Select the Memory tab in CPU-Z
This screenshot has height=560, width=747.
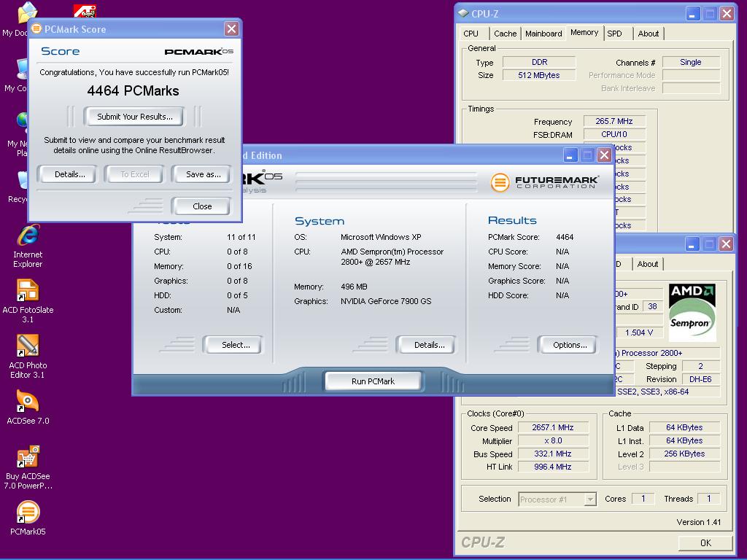[x=584, y=32]
